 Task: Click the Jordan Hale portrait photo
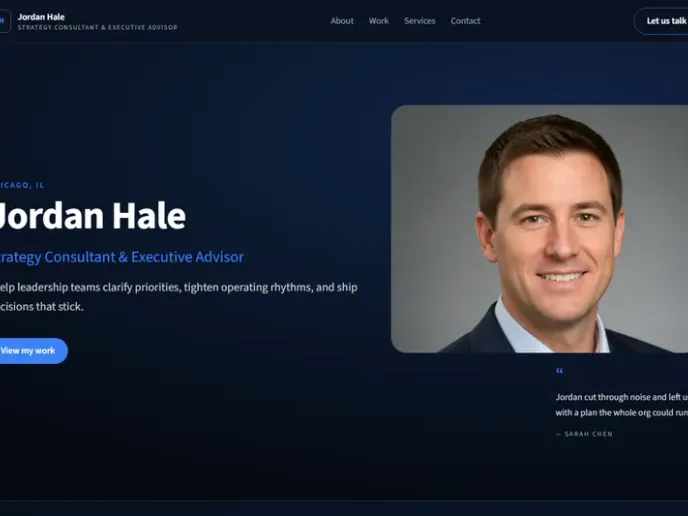tap(539, 229)
